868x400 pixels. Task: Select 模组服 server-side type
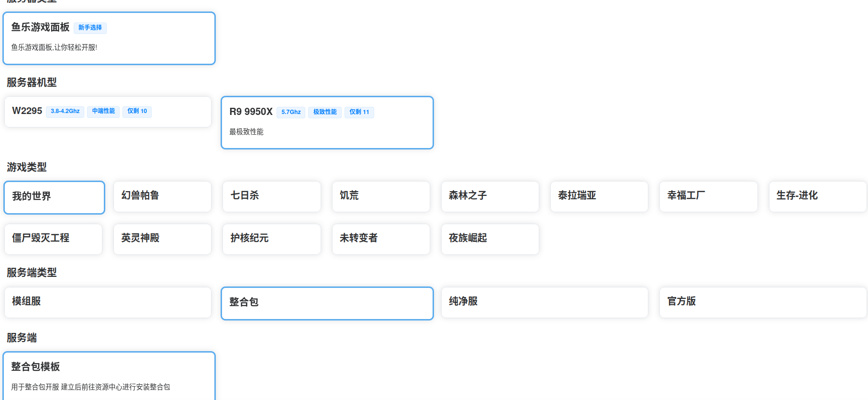108,302
